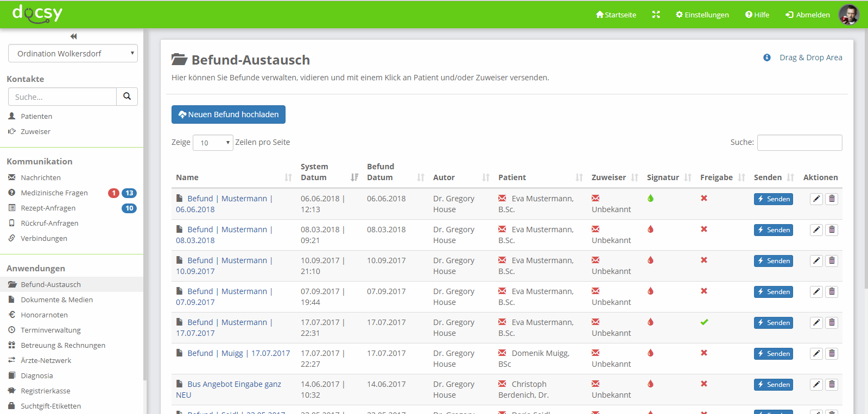Click Abmelden to log out

click(x=808, y=15)
